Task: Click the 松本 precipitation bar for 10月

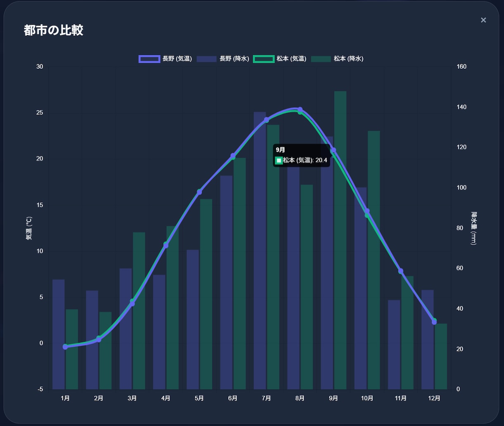Action: tap(374, 260)
